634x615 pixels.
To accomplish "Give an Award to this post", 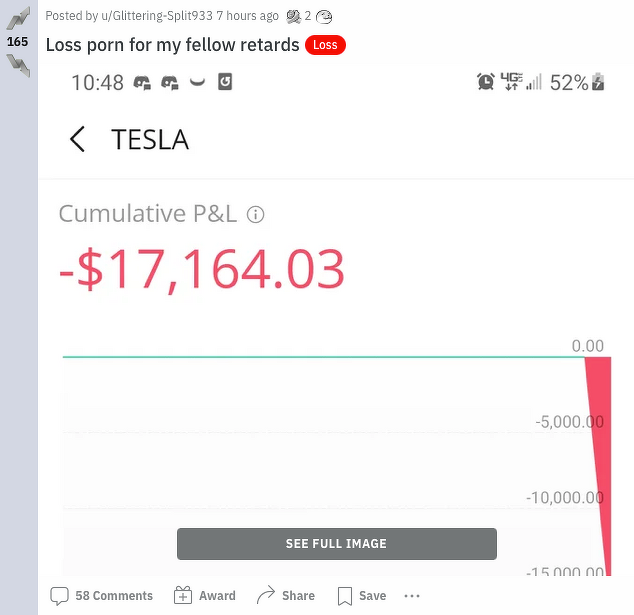I will coord(205,596).
